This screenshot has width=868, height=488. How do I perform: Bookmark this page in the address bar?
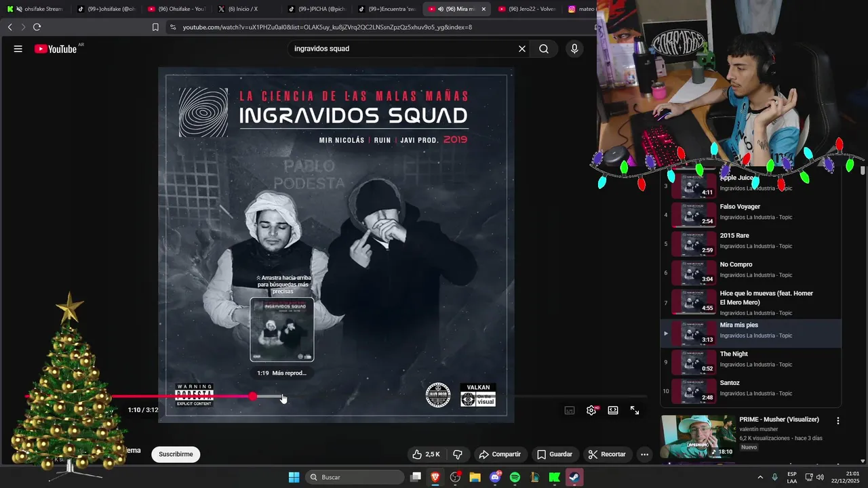coord(155,27)
